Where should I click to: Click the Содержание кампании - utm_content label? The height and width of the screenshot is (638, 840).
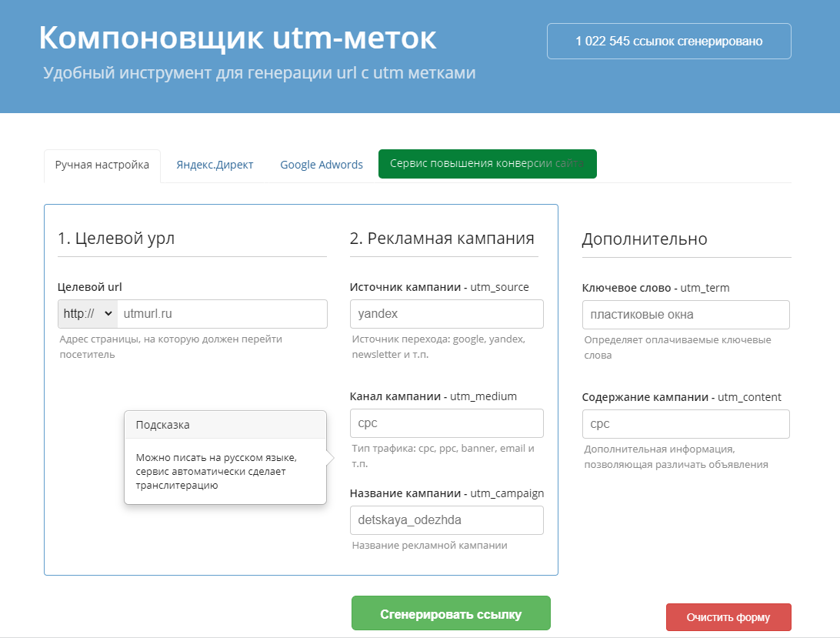point(682,397)
